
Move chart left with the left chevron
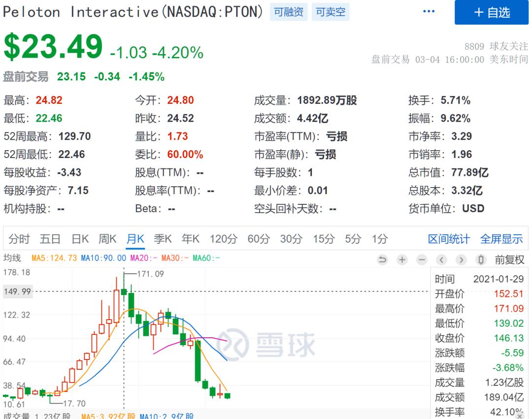tap(441, 260)
